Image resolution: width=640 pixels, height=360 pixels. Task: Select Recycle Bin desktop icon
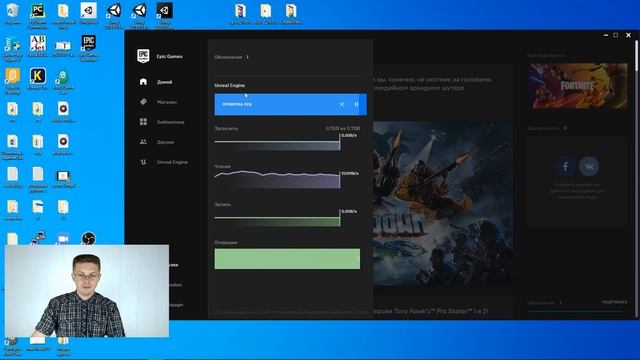click(x=12, y=14)
